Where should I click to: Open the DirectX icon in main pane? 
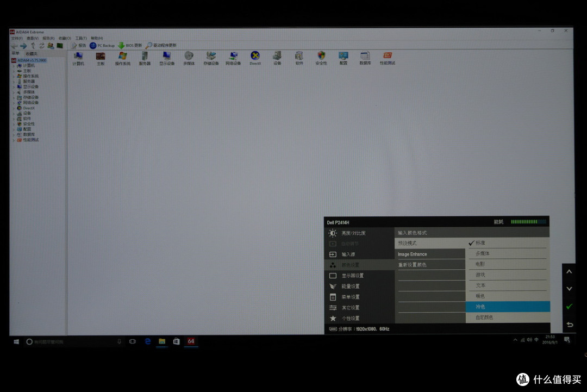point(255,58)
